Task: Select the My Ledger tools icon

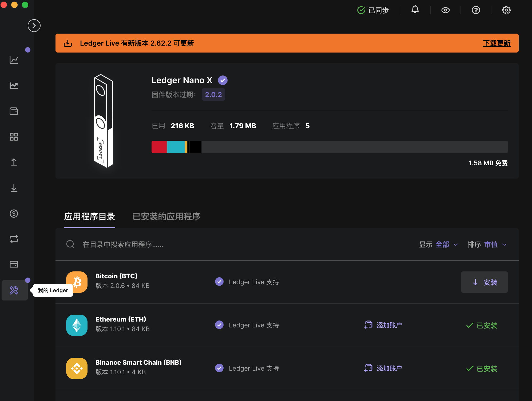Action: [x=14, y=290]
